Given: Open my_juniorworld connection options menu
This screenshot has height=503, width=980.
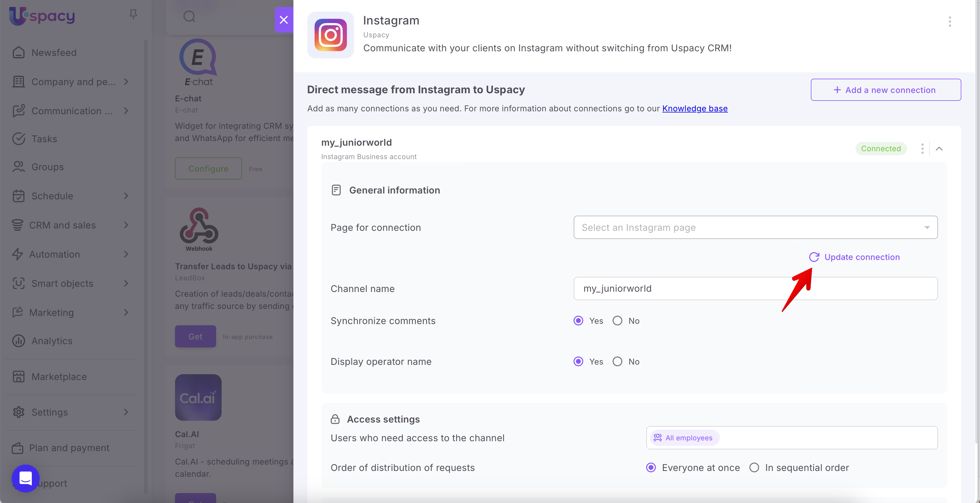Looking at the screenshot, I should 922,149.
